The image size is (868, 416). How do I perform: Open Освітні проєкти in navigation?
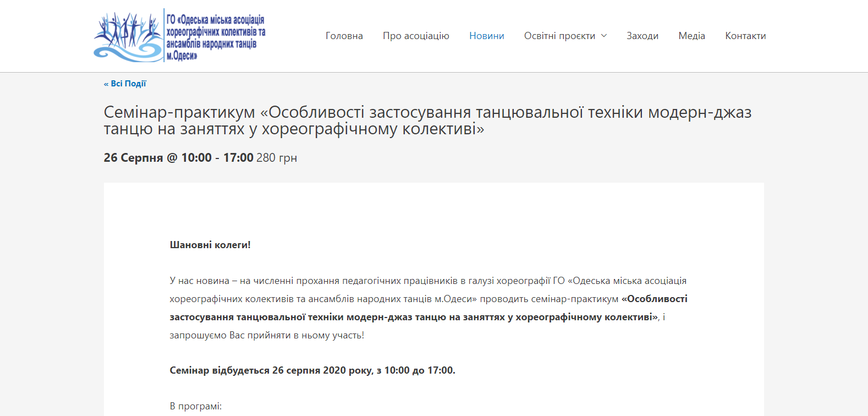click(559, 36)
